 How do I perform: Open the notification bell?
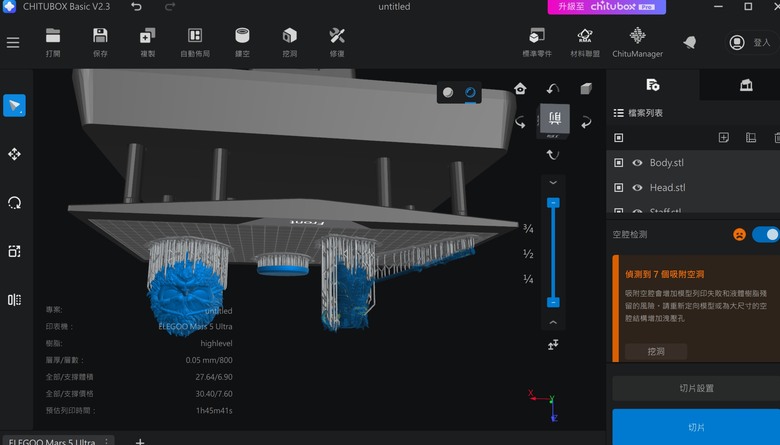pos(689,42)
